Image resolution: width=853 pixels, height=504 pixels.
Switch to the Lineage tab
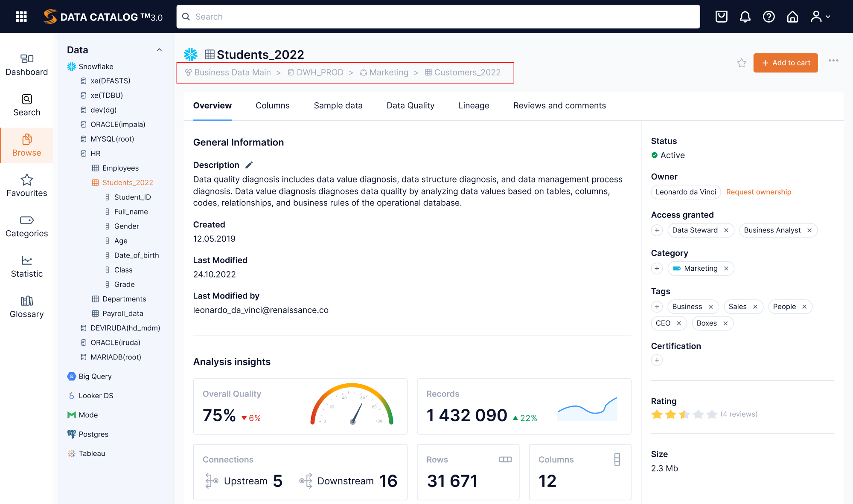pyautogui.click(x=474, y=105)
